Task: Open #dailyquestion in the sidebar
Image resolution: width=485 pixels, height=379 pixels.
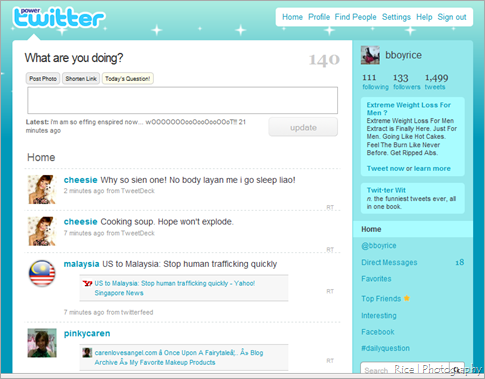Action: point(385,348)
